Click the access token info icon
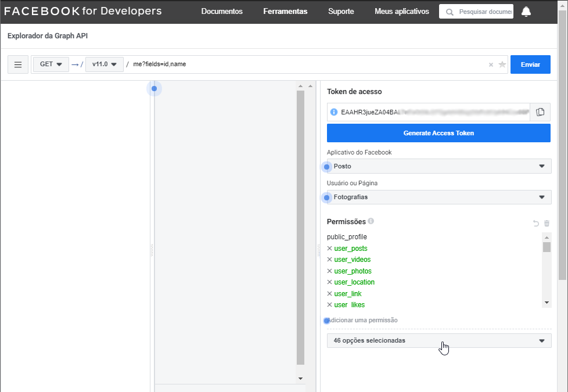Image resolution: width=568 pixels, height=392 pixels. pos(334,112)
